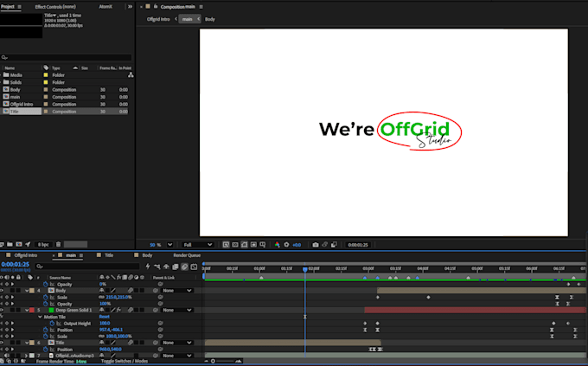Open grid and guide options icon

coord(263,245)
